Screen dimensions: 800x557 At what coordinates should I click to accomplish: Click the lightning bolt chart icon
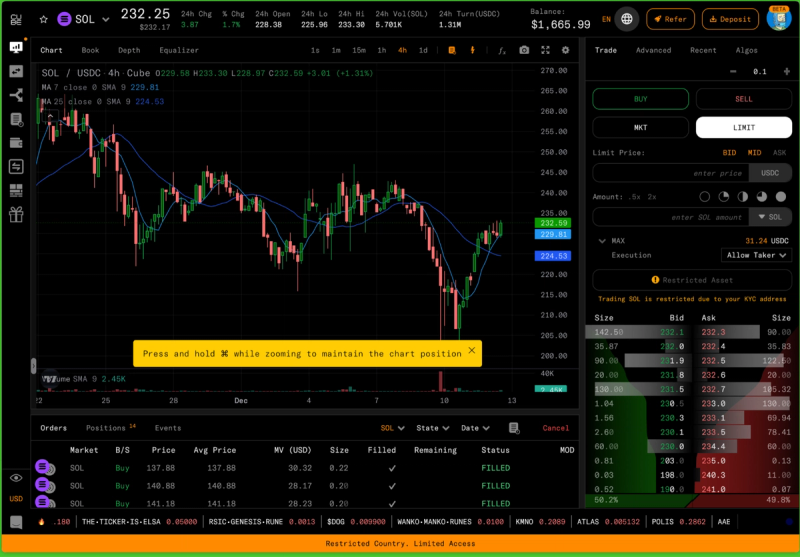[x=472, y=50]
